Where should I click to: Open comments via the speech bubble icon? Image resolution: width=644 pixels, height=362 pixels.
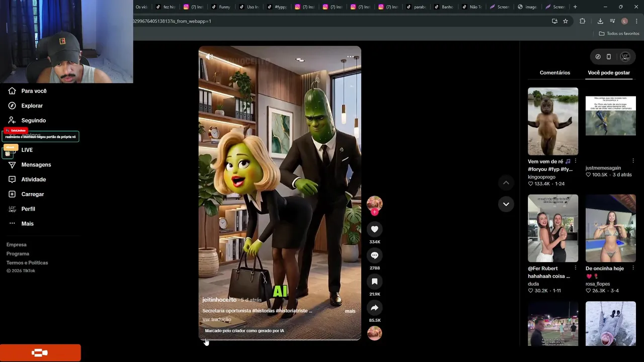374,255
